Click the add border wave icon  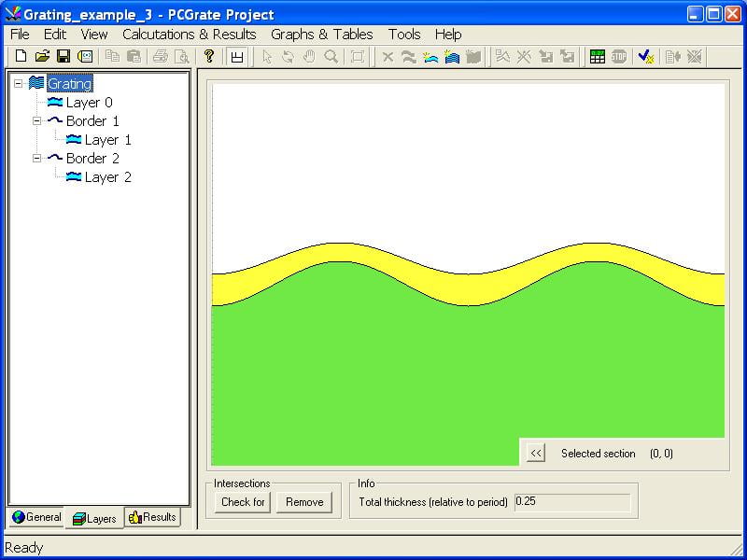[408, 57]
